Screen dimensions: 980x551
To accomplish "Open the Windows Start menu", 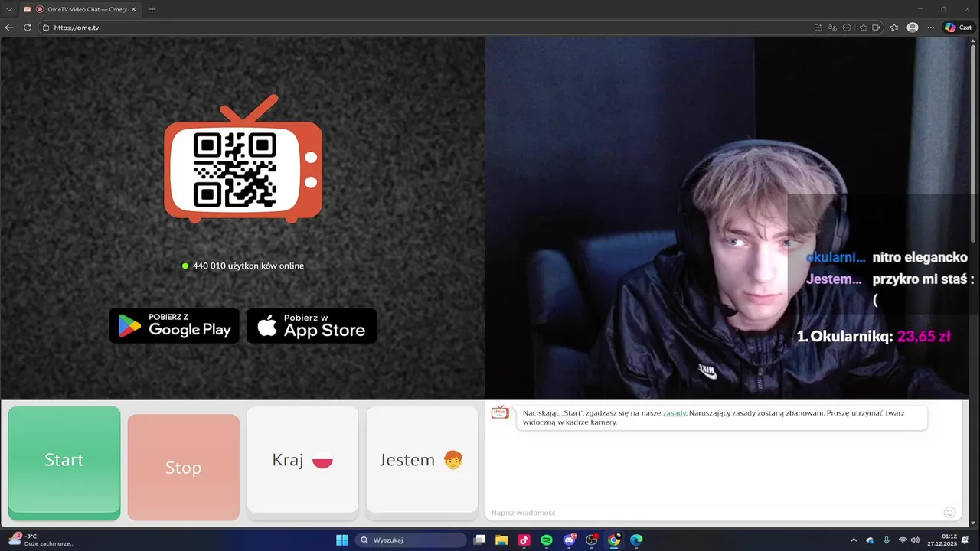I will pyautogui.click(x=341, y=540).
